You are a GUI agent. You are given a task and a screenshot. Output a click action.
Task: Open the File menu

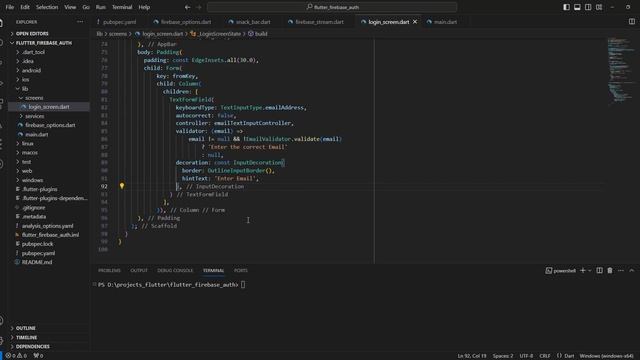click(10, 7)
